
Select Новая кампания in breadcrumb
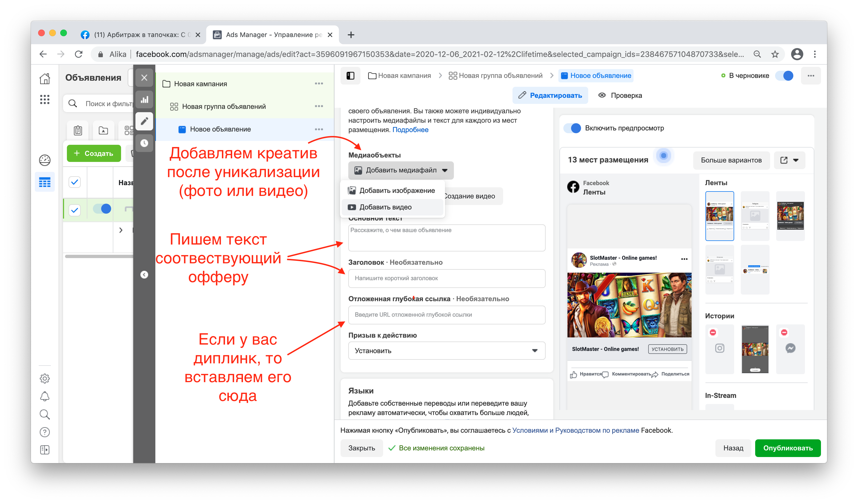click(x=399, y=75)
